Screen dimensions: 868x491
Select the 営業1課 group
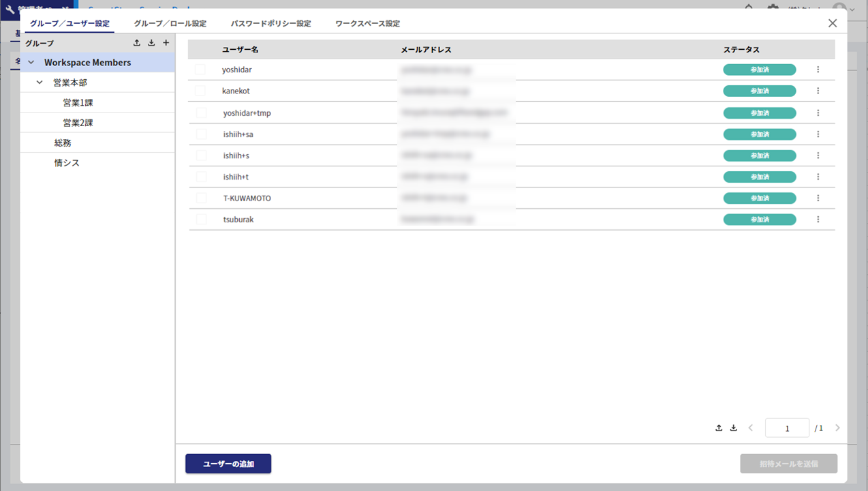point(78,103)
